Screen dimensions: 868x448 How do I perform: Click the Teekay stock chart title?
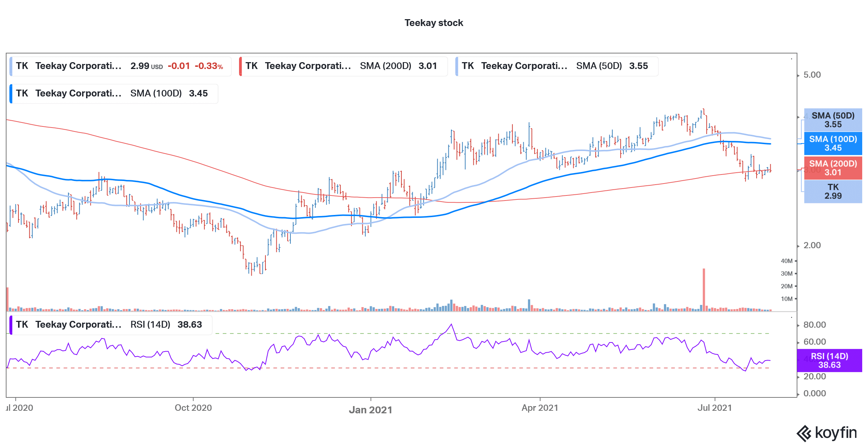(x=434, y=23)
